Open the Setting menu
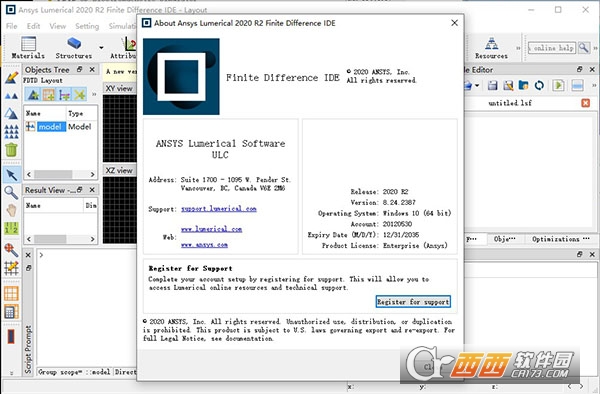Viewport: 600px width, 394px height. click(x=87, y=26)
